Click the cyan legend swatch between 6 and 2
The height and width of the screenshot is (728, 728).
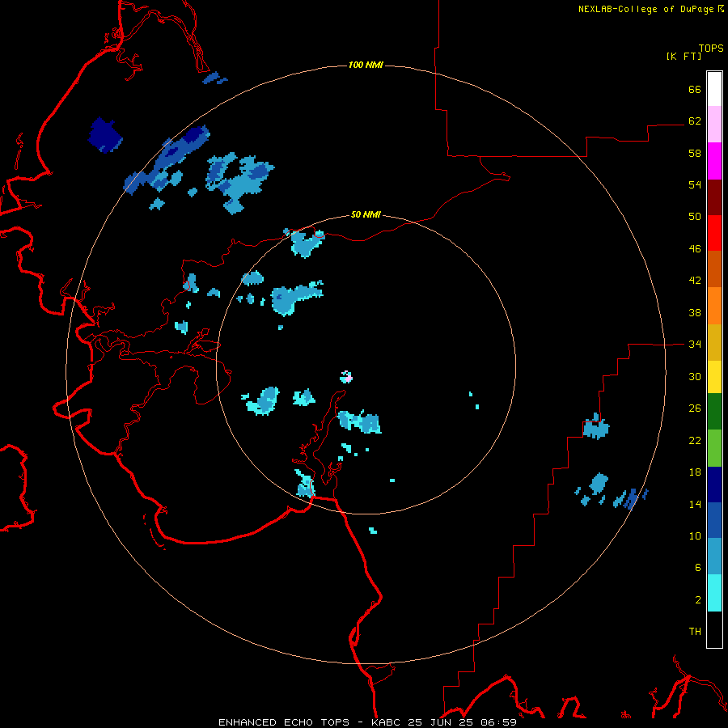[714, 593]
